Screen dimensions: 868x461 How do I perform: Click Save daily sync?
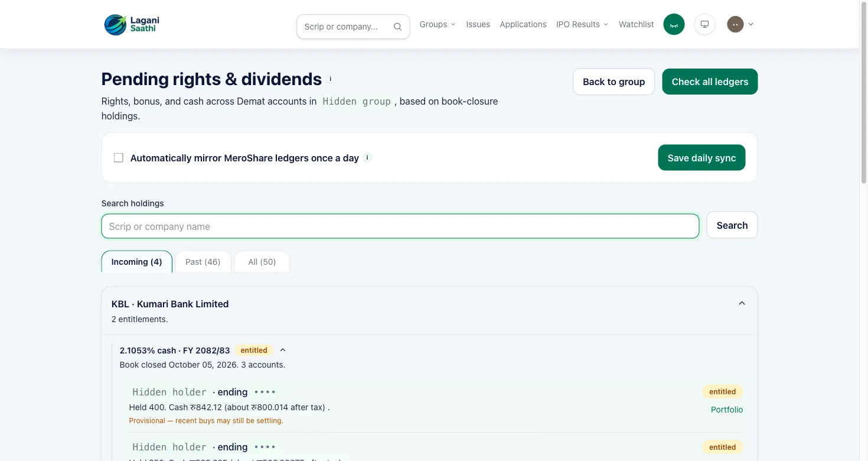tap(701, 158)
